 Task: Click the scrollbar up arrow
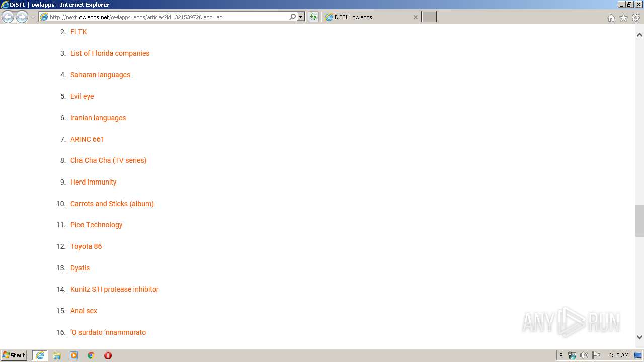tap(639, 35)
